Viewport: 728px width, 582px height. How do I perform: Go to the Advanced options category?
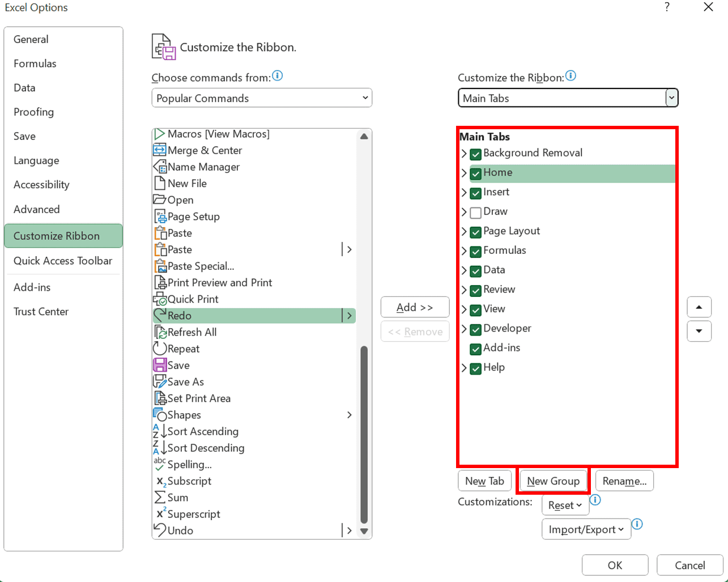pos(63,209)
